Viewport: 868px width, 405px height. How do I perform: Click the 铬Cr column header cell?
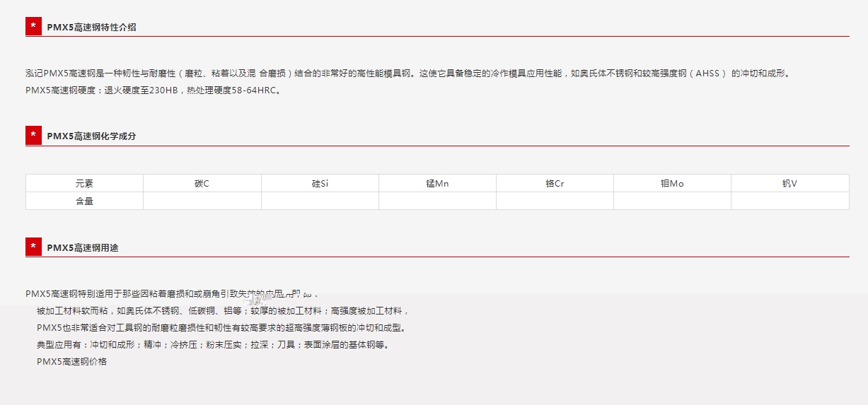pyautogui.click(x=555, y=184)
